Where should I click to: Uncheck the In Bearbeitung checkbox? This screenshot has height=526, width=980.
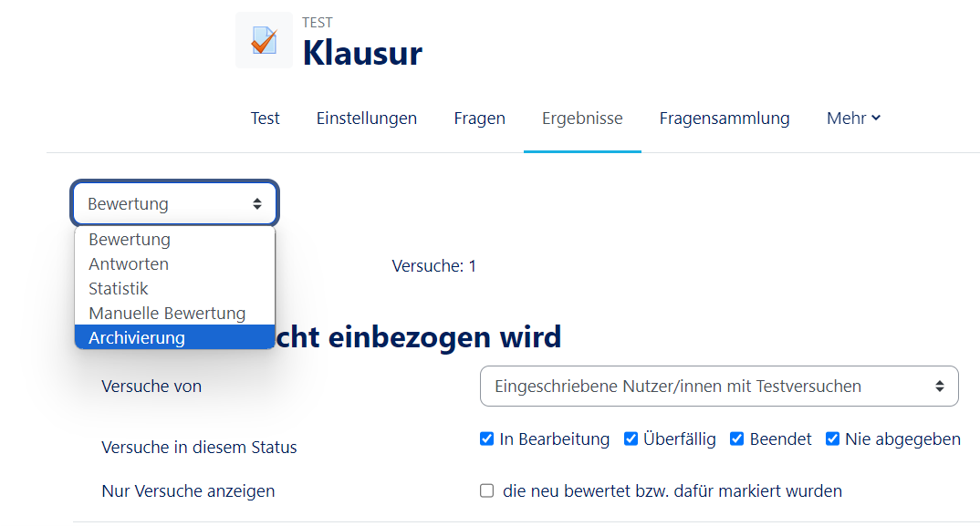pyautogui.click(x=486, y=439)
